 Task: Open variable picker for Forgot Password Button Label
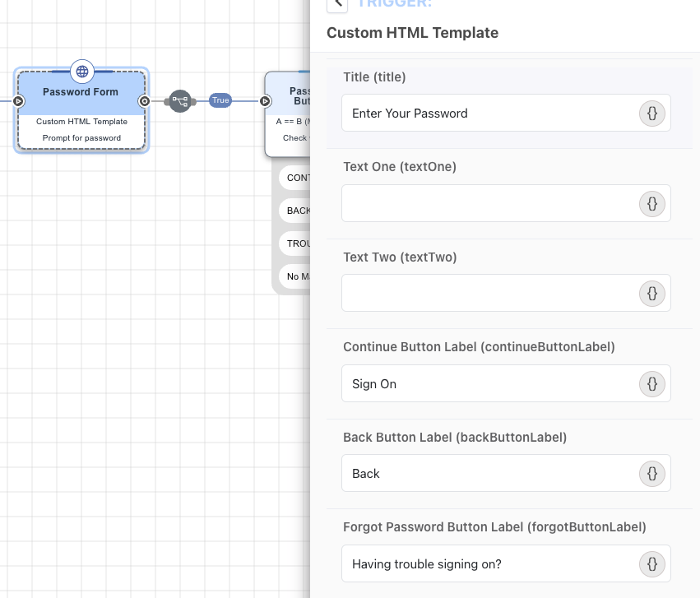tap(652, 564)
